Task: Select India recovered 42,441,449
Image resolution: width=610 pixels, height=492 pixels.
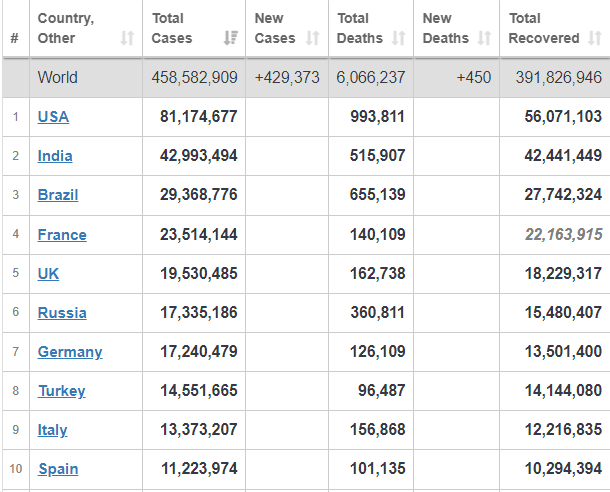Action: tap(563, 156)
